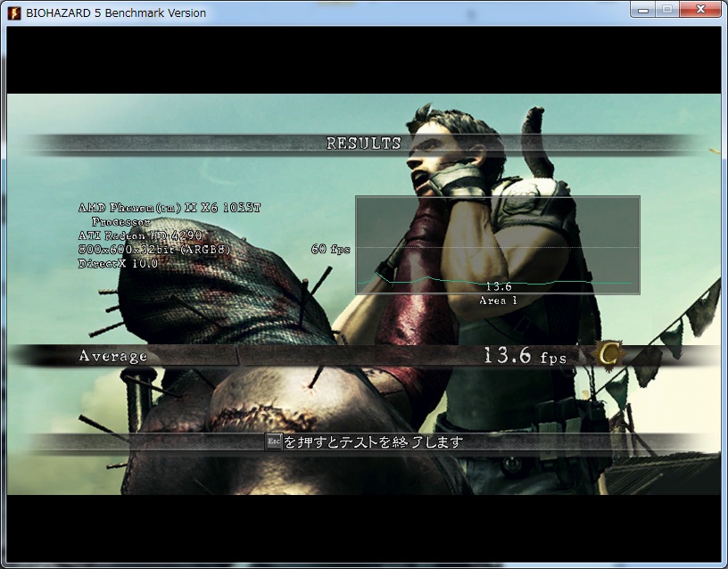Click the Japanese test-exit prompt text

click(x=374, y=441)
